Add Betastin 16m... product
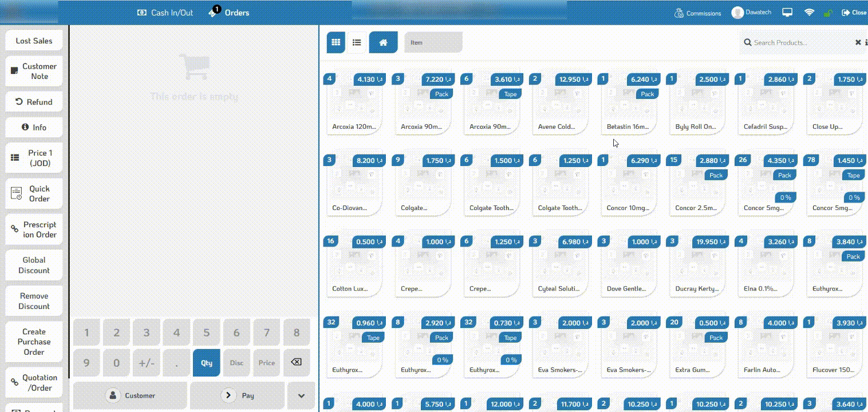 click(629, 103)
